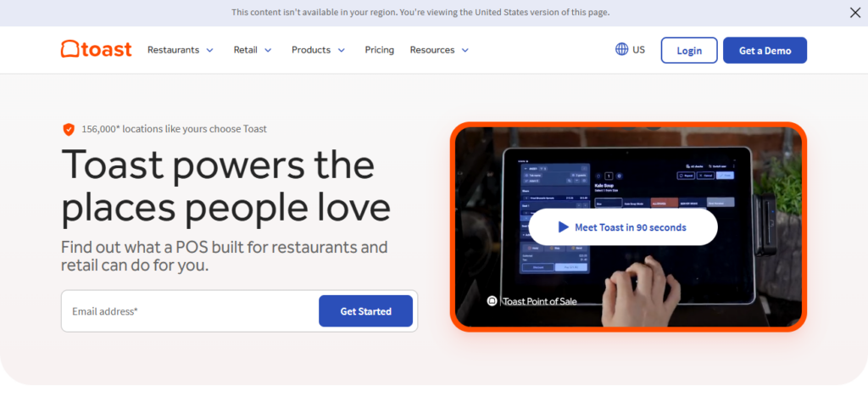Play the Meet Toast in 90 seconds video
The height and width of the screenshot is (397, 868).
point(623,227)
